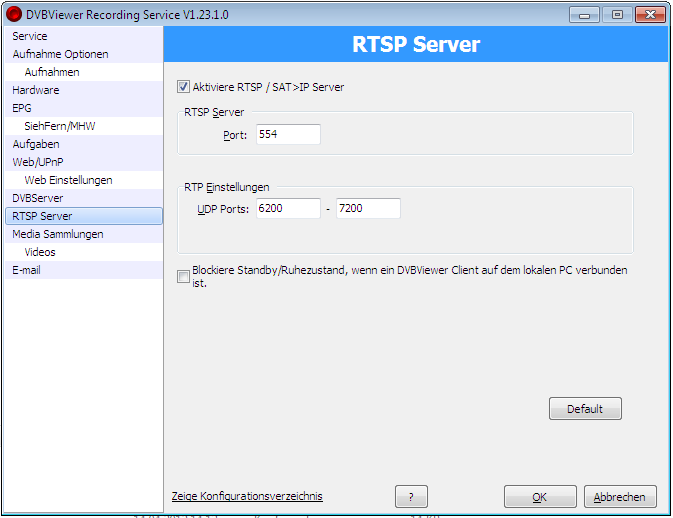The width and height of the screenshot is (673, 518).
Task: Open the Service settings page
Action: click(30, 36)
